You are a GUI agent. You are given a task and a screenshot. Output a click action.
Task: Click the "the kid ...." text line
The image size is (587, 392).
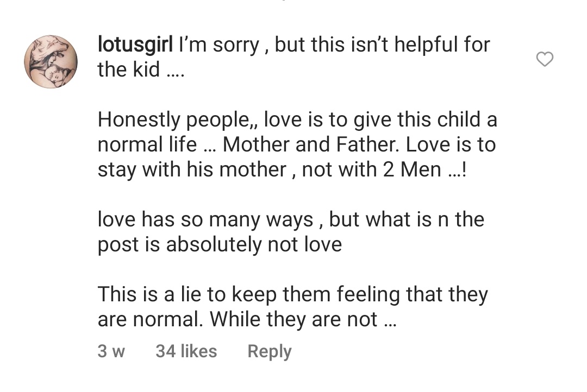[x=141, y=69]
